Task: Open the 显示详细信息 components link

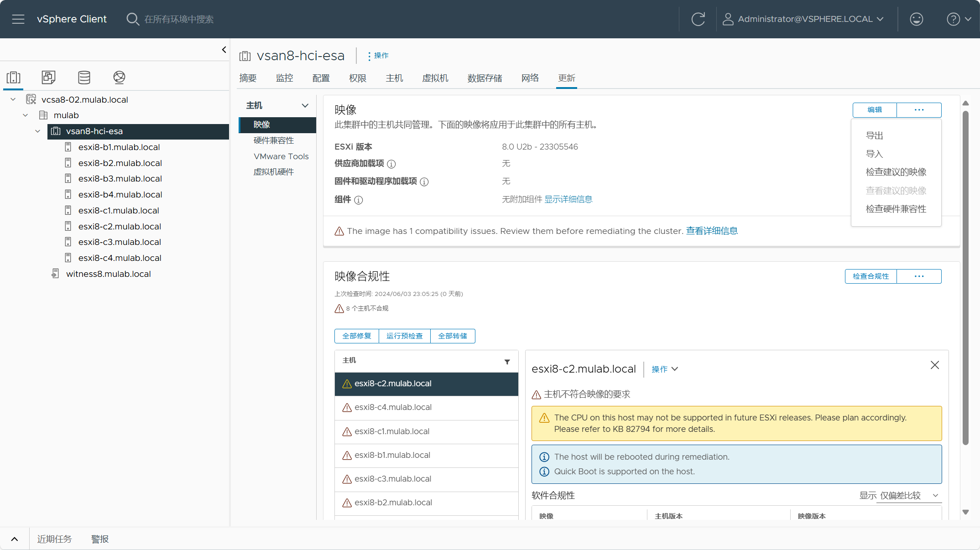Action: (x=568, y=199)
